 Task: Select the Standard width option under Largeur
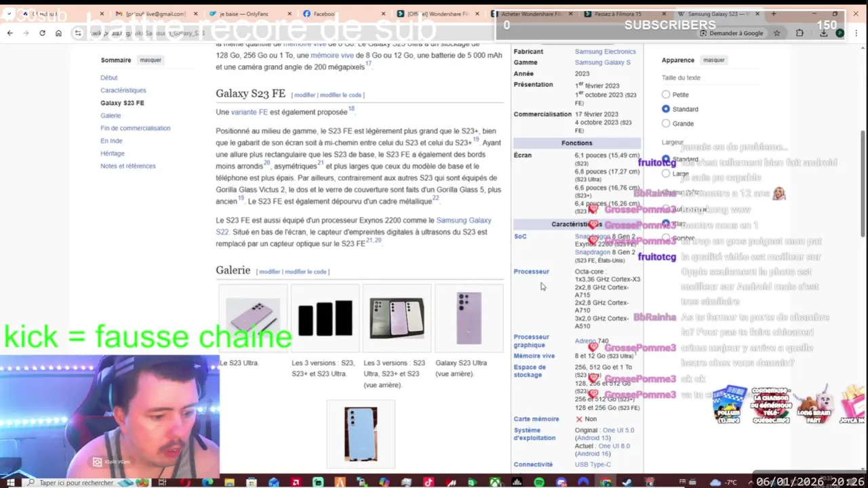pyautogui.click(x=666, y=159)
